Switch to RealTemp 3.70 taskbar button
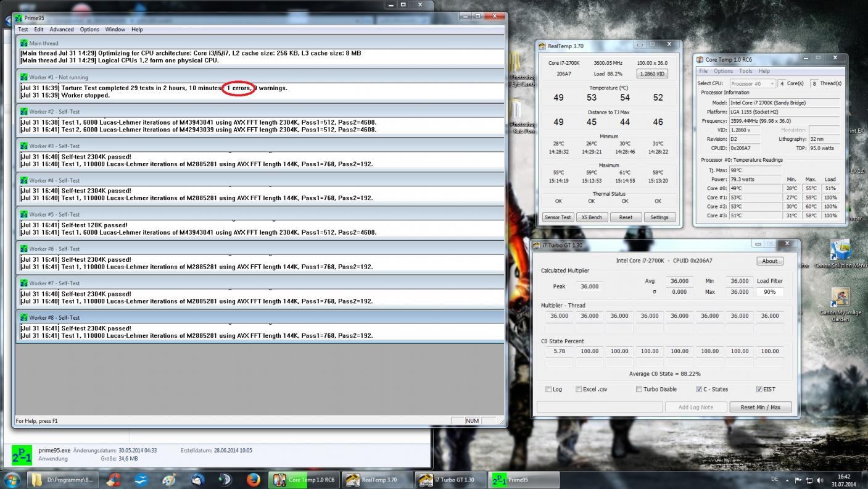 pos(376,480)
